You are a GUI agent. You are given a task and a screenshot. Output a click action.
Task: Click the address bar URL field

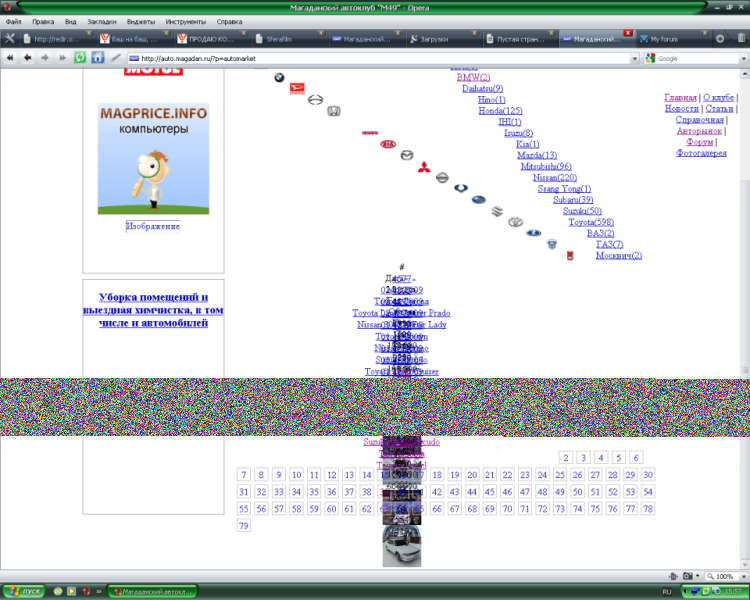(380, 58)
